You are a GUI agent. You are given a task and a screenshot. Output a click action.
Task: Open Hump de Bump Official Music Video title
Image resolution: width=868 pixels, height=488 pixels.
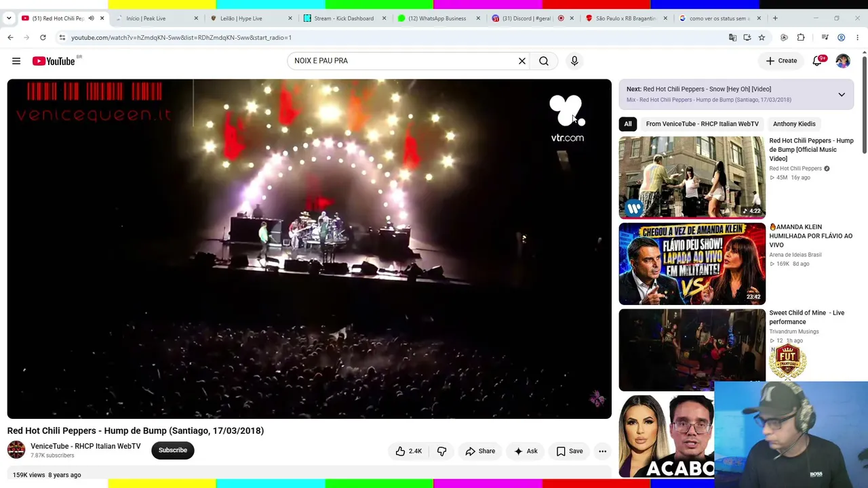coord(811,150)
